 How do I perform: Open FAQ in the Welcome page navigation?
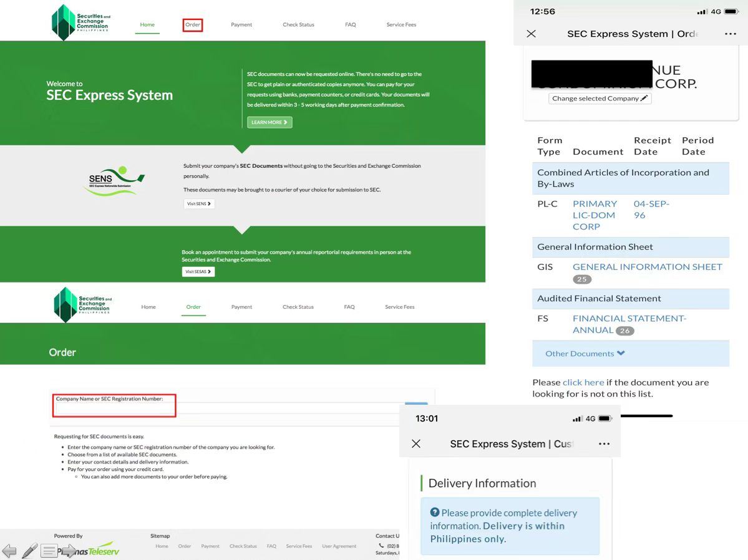click(351, 25)
